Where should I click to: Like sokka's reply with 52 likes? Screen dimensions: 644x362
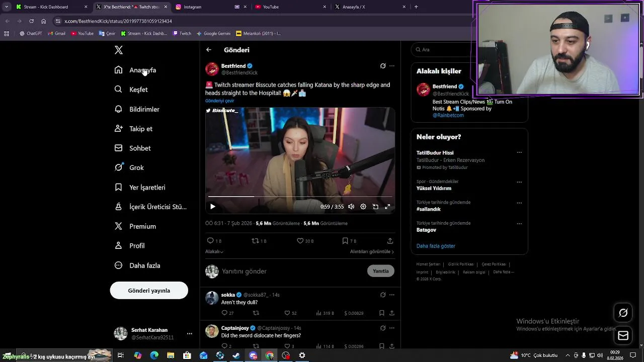point(291,313)
